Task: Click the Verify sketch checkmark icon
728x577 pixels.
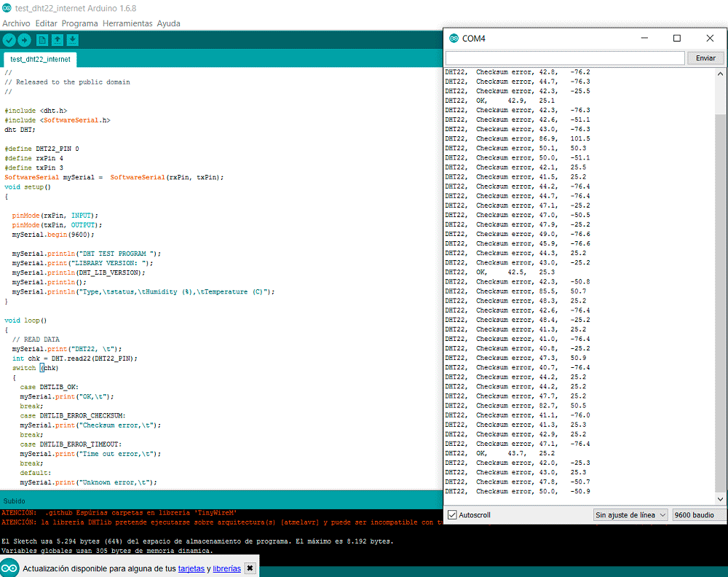Action: [9, 40]
